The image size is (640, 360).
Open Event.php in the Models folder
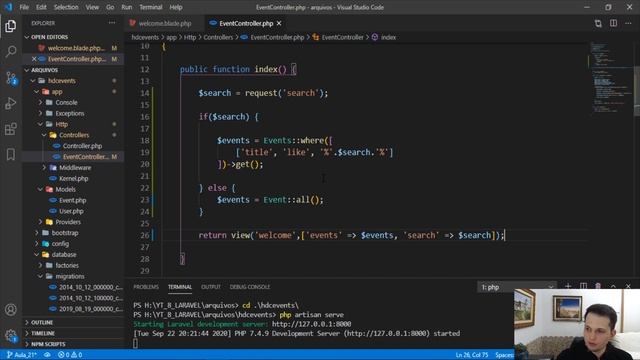72,200
